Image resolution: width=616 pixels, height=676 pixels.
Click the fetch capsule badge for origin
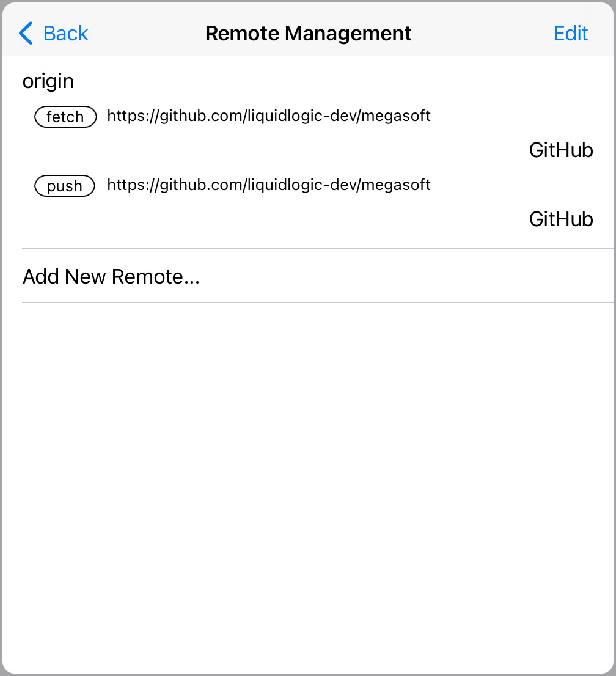65,117
